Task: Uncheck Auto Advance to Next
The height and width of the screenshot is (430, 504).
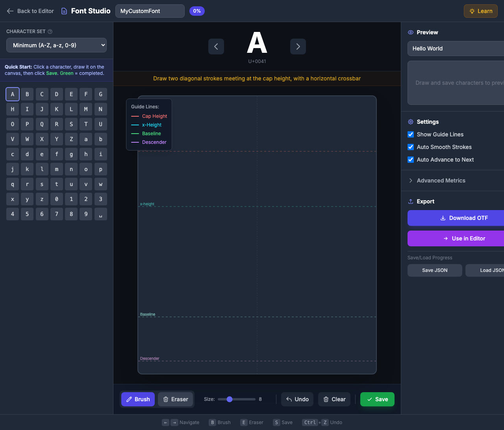Action: tap(411, 160)
